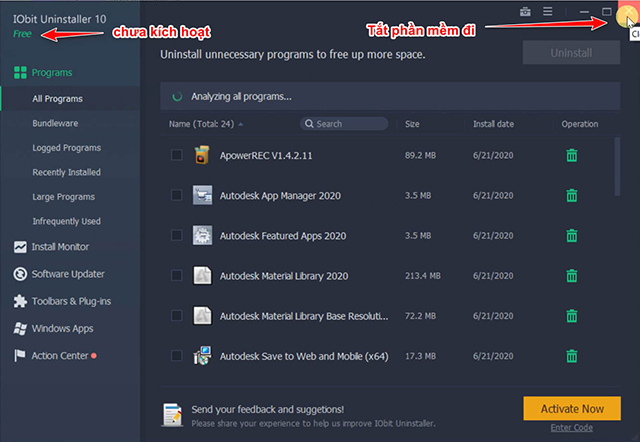Open the Install Monitor section

(x=60, y=247)
